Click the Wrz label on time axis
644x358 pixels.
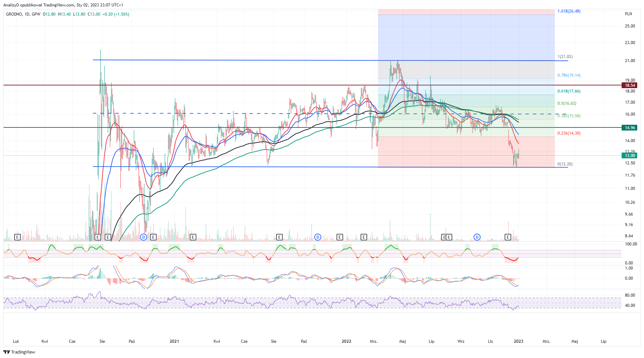click(461, 341)
